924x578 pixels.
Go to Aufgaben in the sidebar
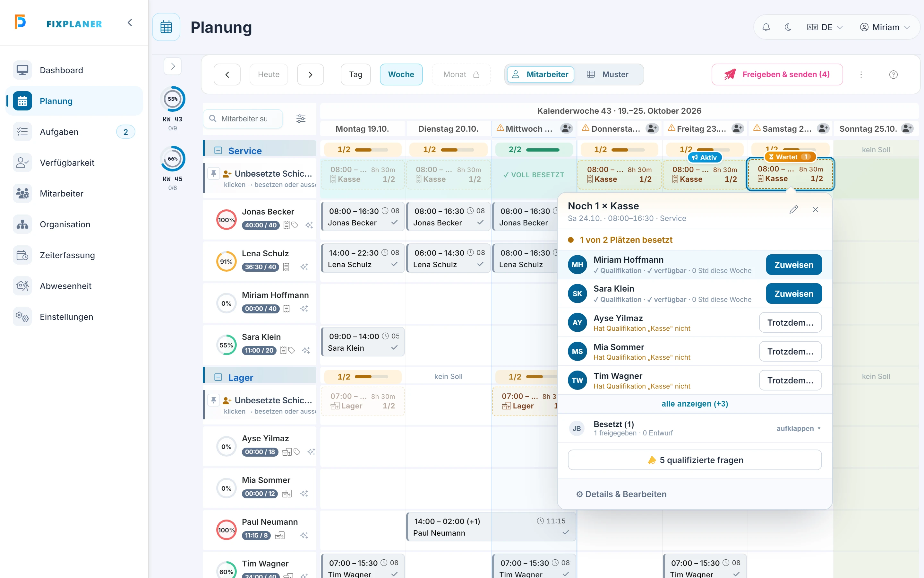[x=74, y=132]
